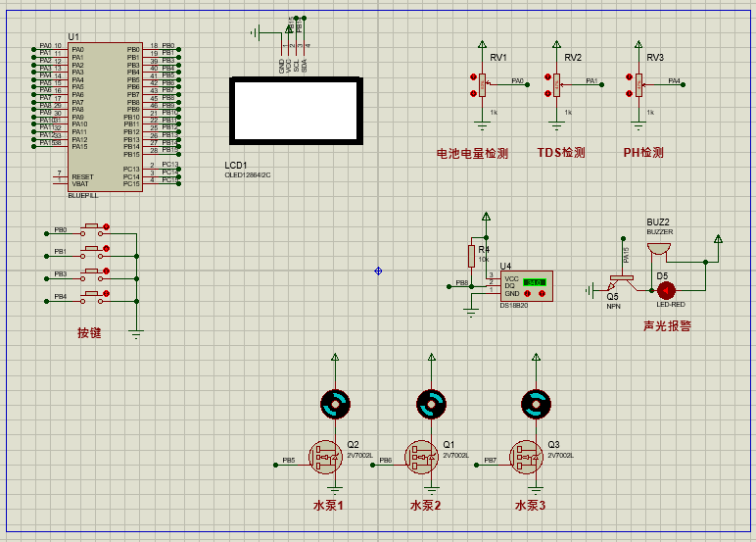756x542 pixels.
Task: Click the PH检测 label
Action: click(643, 153)
